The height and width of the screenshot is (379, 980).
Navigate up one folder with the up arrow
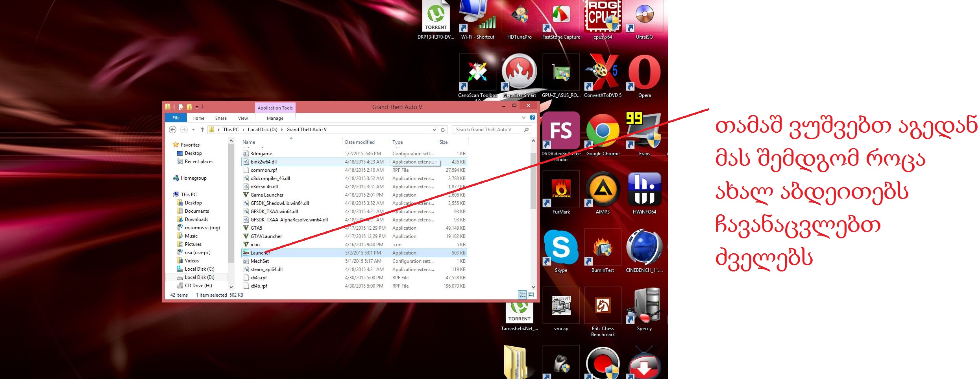(202, 130)
